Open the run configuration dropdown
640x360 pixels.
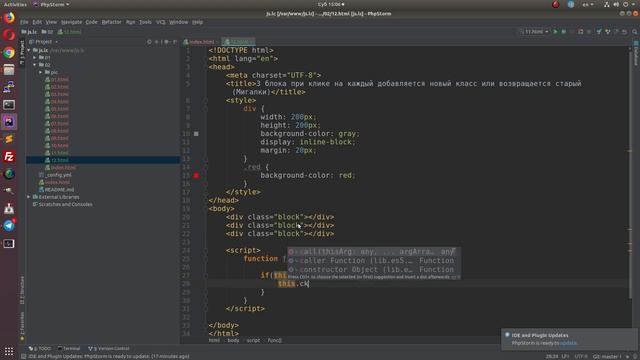click(534, 31)
